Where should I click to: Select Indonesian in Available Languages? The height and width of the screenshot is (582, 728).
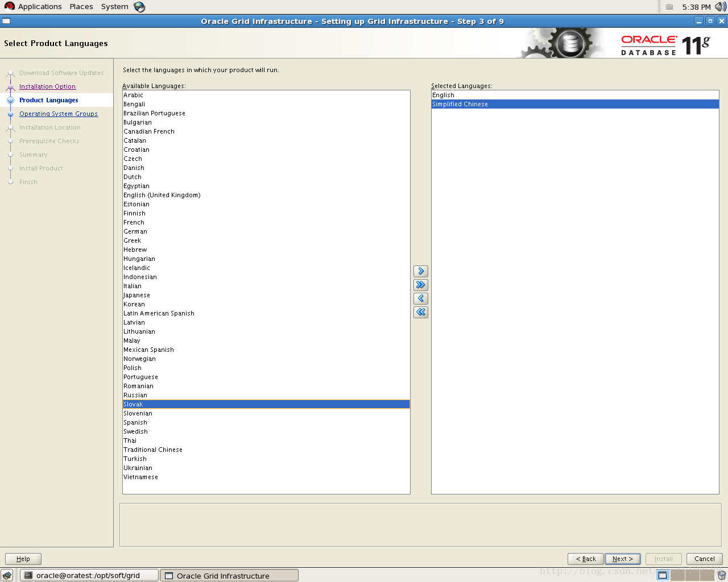click(266, 277)
